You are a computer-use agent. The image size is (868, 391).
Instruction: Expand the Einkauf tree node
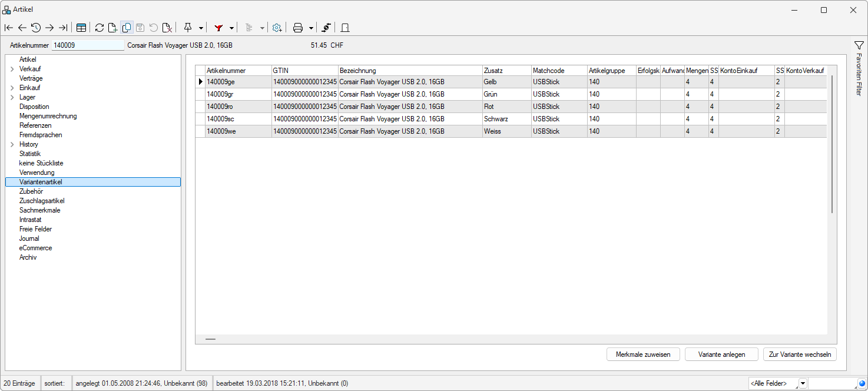point(12,88)
